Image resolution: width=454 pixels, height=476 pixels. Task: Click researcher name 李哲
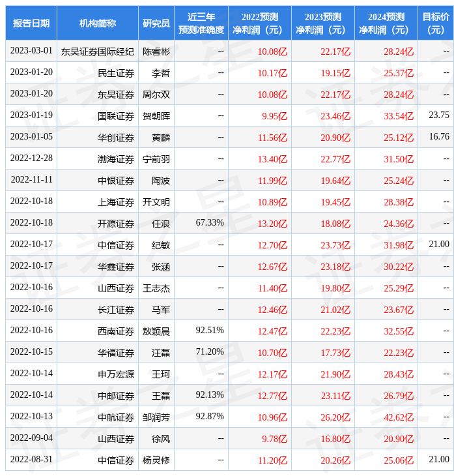(161, 73)
